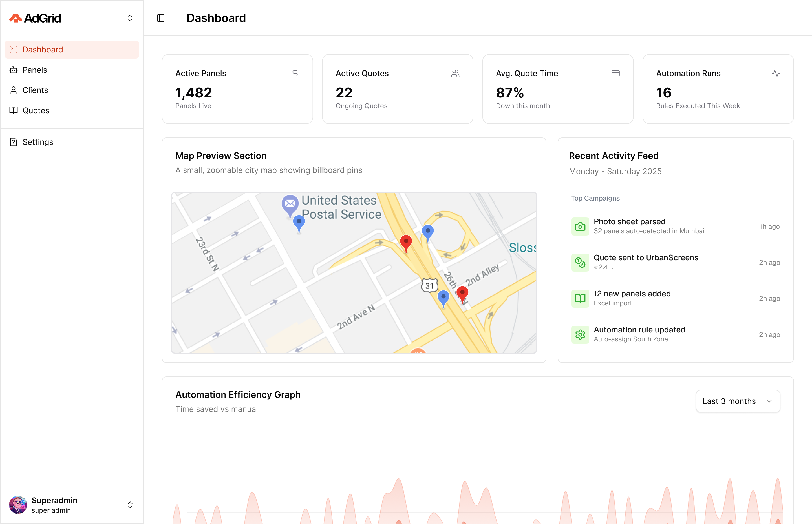Open Settings in the sidebar
Screen dimensions: 812x524
pyautogui.click(x=38, y=142)
